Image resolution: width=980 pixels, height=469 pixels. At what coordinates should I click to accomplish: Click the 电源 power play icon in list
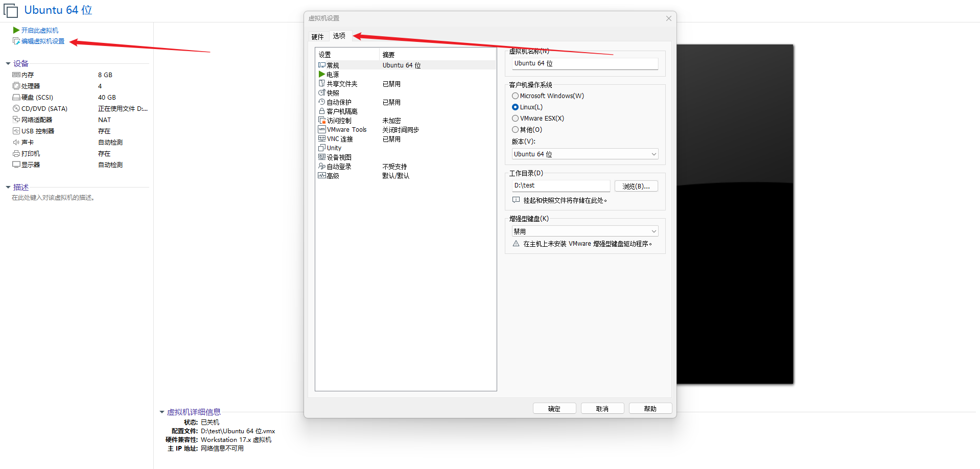pyautogui.click(x=322, y=74)
